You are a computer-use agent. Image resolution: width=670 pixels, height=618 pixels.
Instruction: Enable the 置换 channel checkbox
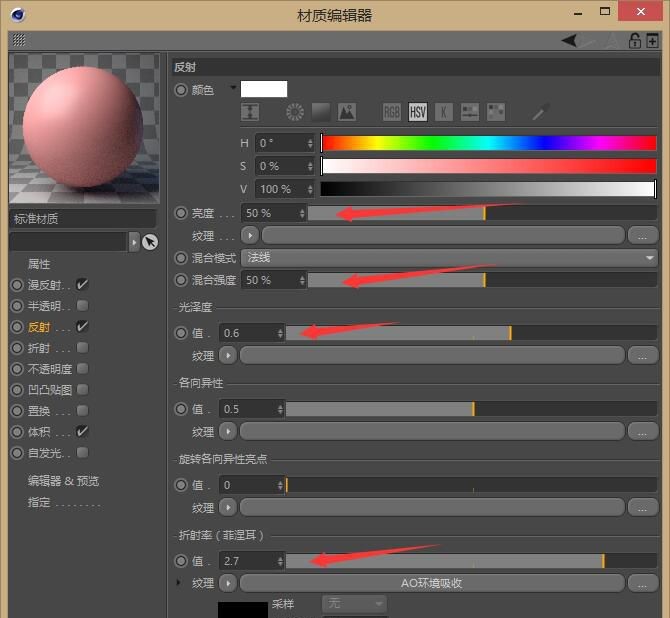(x=82, y=410)
